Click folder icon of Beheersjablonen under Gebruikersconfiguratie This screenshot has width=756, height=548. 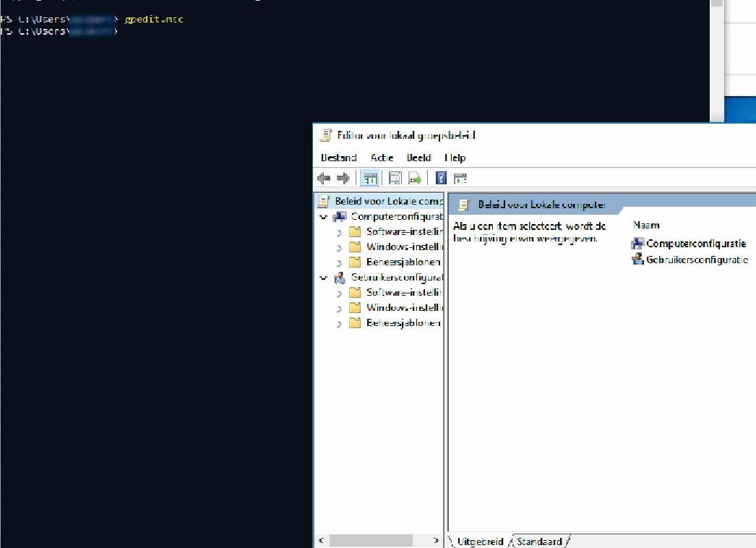click(355, 323)
